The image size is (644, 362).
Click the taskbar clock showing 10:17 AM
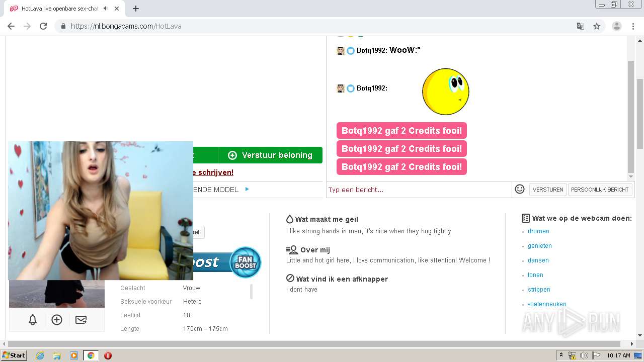pos(618,355)
